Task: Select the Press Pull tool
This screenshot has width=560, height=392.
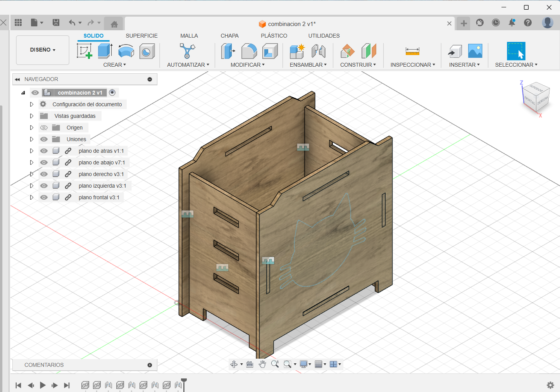Action: [x=228, y=51]
